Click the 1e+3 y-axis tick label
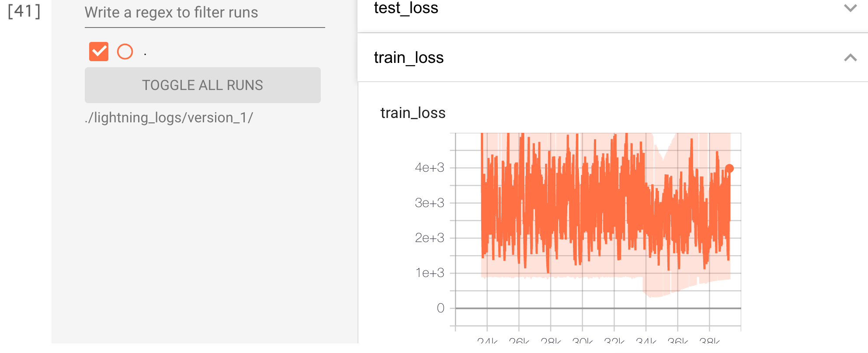 (429, 273)
